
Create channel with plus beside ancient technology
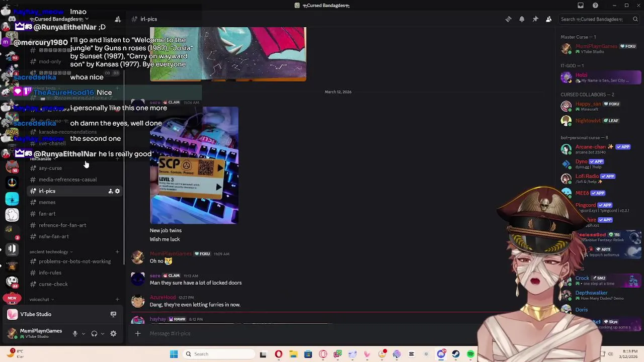117,252
